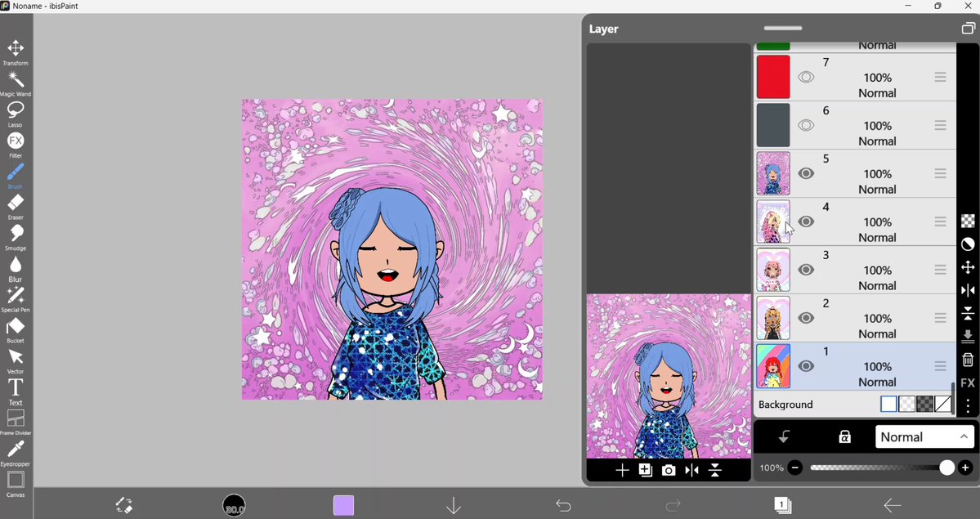
Task: Add a new layer with plus icon
Action: coord(622,471)
